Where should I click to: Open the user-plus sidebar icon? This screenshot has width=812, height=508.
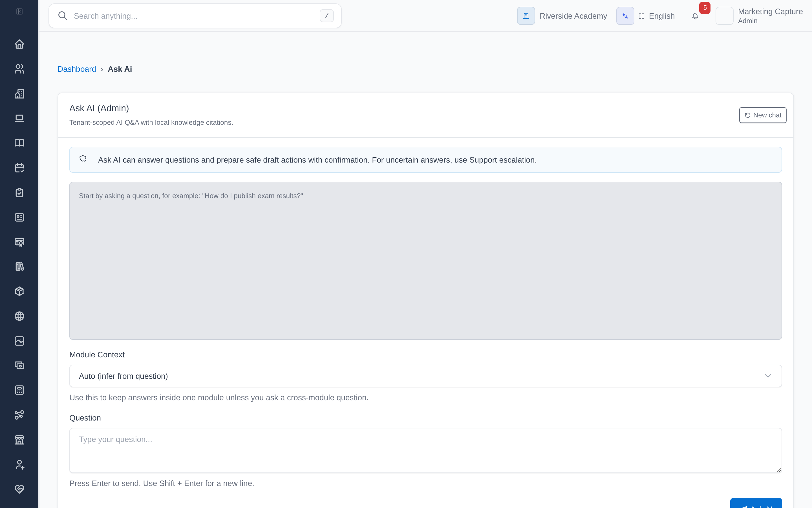19,464
